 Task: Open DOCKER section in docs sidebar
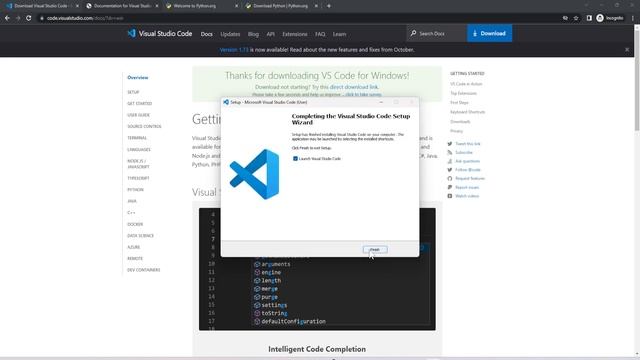(135, 224)
